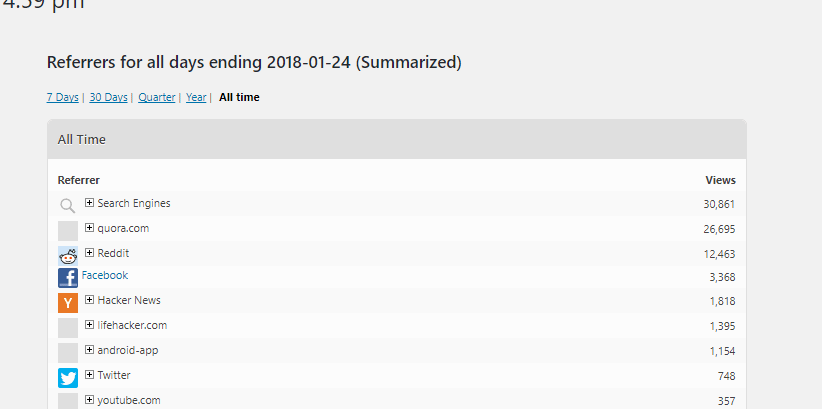This screenshot has width=822, height=409.
Task: Click the Search Engines magnifier icon
Action: pos(68,206)
